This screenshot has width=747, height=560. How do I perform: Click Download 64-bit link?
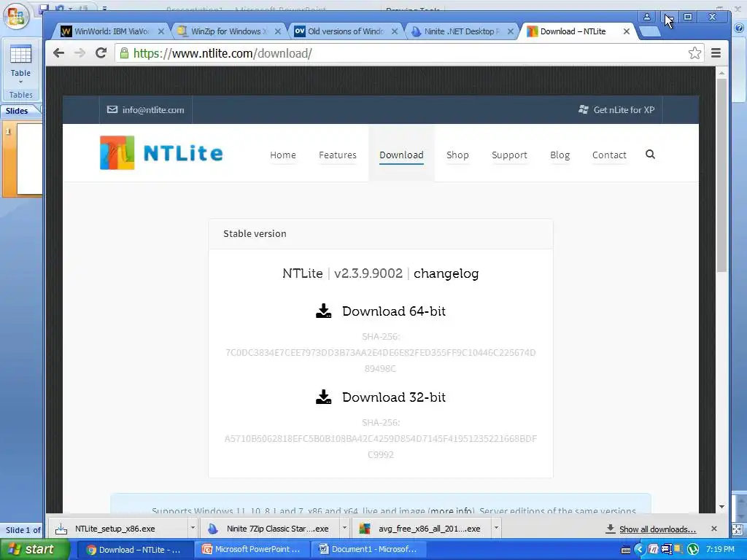(x=393, y=311)
